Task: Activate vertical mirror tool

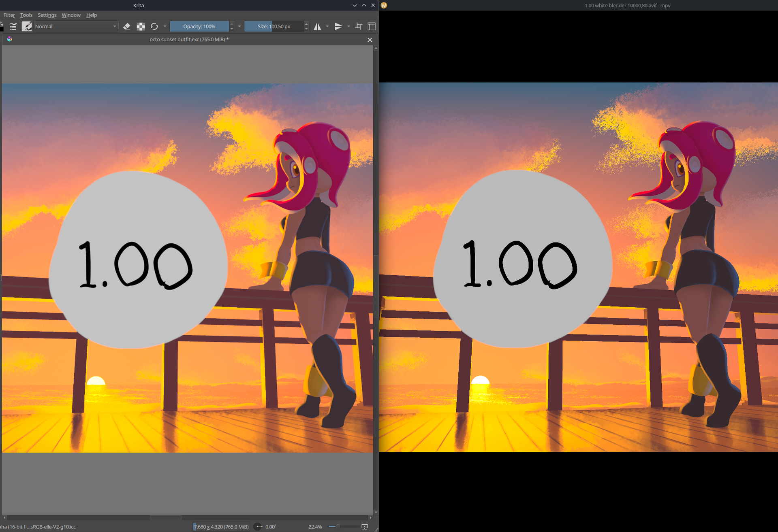Action: pos(338,26)
